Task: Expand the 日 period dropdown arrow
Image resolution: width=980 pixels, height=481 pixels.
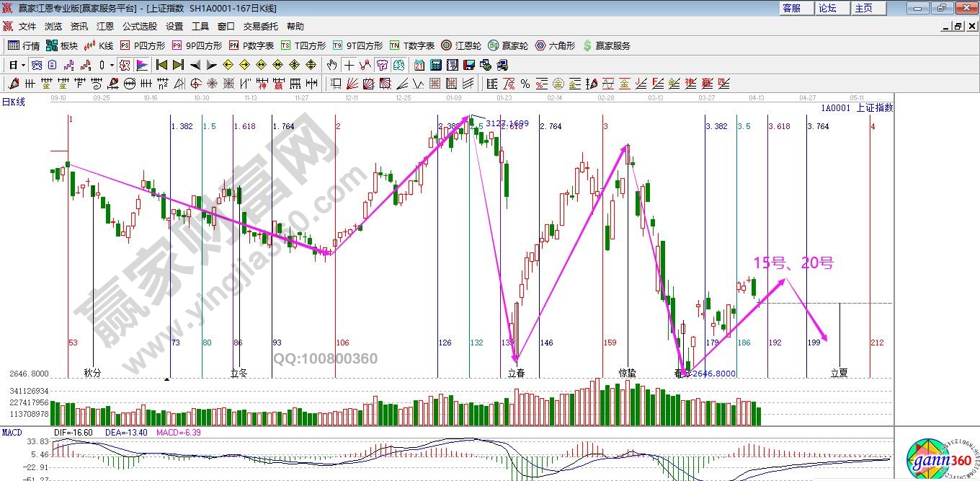Action: 23,65
